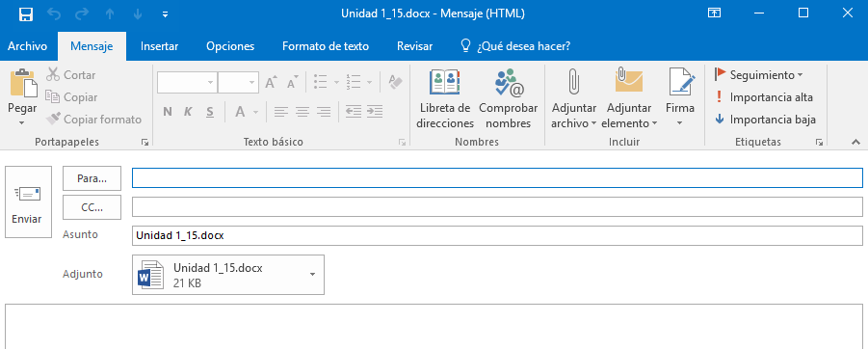868x349 pixels.
Task: Open Libreta de direcciones
Action: click(x=445, y=99)
